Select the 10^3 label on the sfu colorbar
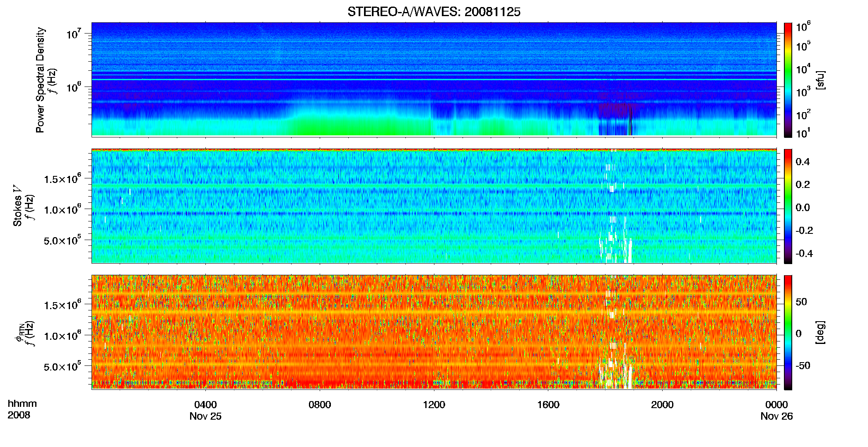This screenshot has height=447, width=868. [803, 91]
